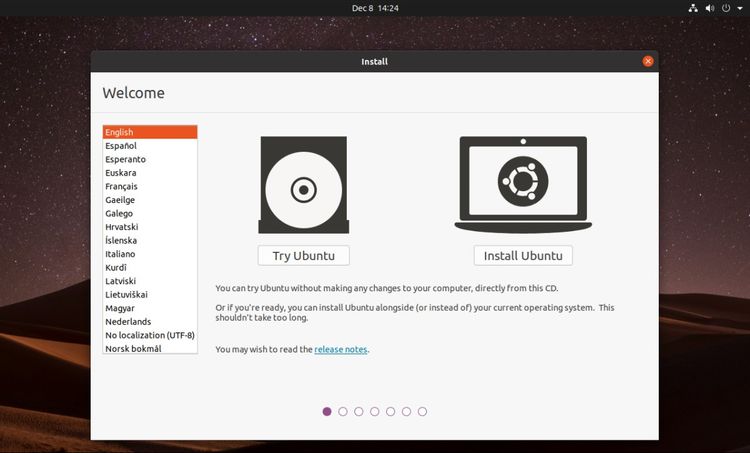
Task: Choose Italiano in the language list
Action: (x=150, y=254)
